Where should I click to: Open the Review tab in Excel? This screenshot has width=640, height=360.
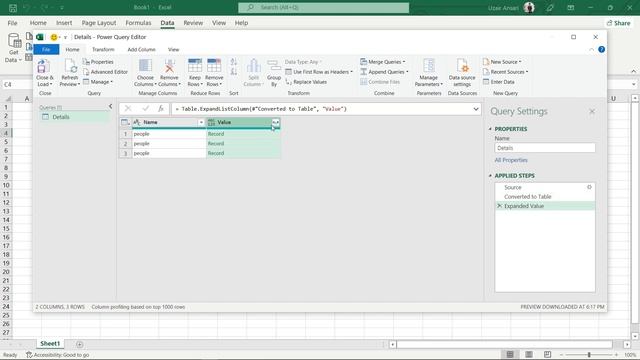193,23
